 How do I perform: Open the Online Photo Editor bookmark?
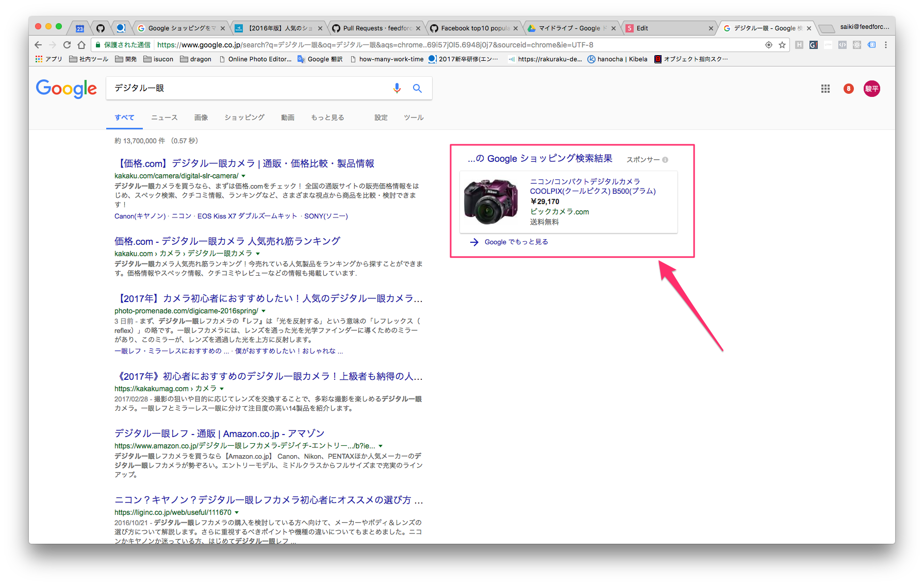tap(255, 59)
